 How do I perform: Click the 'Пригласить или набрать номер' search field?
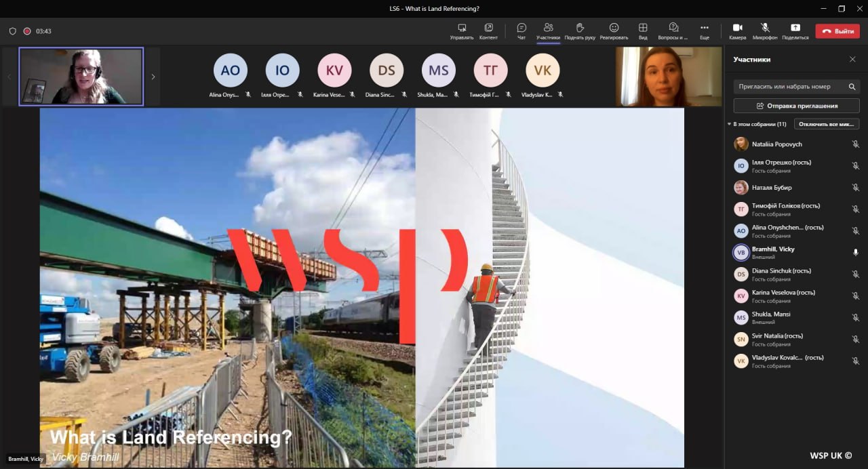pos(790,87)
